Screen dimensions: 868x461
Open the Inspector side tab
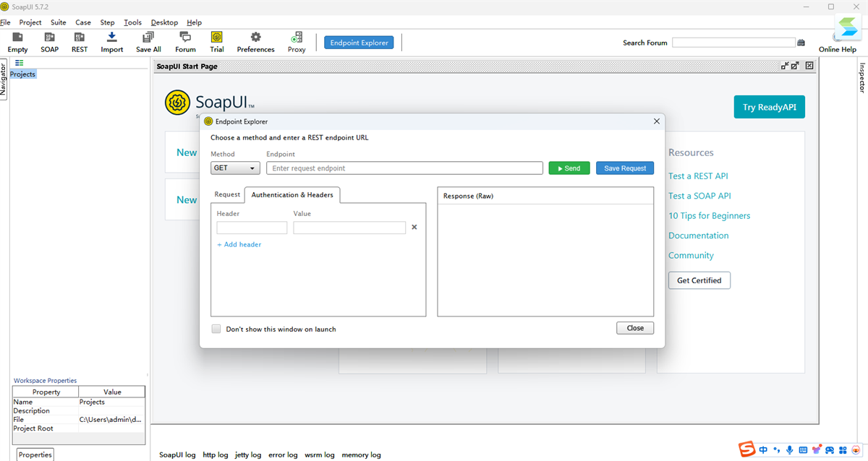click(x=862, y=77)
